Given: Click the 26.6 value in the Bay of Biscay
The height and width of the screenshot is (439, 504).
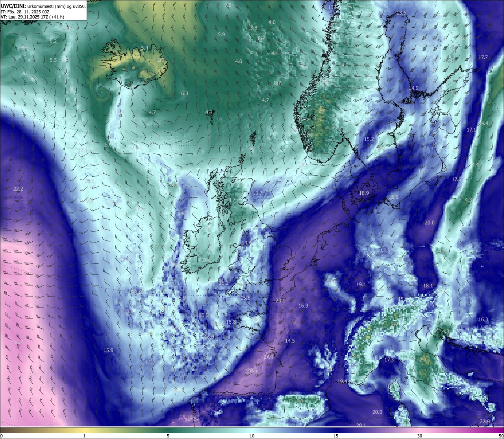Looking at the screenshot, I should click(252, 370).
